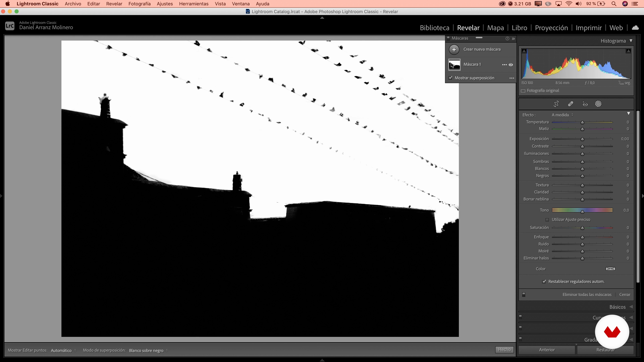This screenshot has width=644, height=362.
Task: Switch to Biblioteca module
Action: 435,28
